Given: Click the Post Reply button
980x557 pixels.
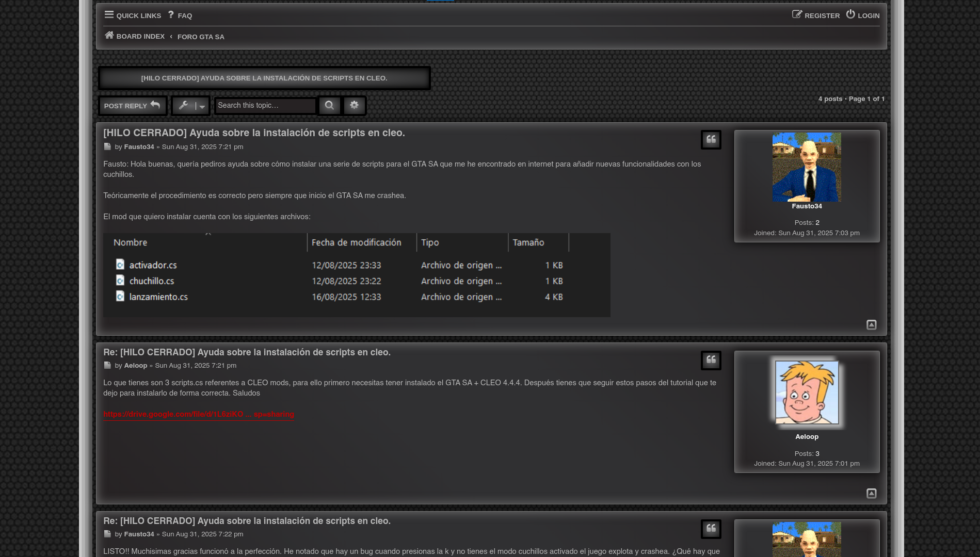Looking at the screenshot, I should 133,106.
